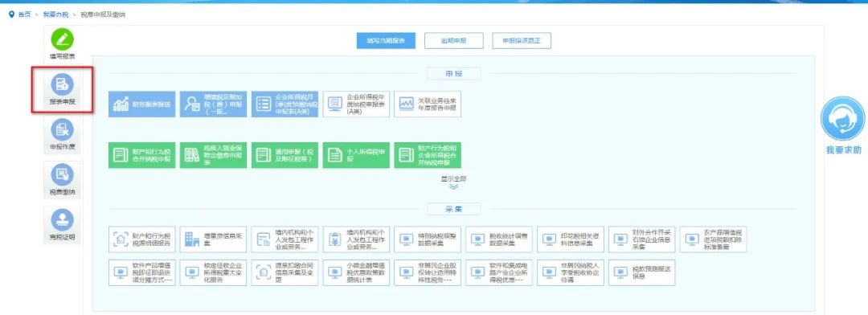Viewport: 868px width, 315px height.
Task: Open 税收统计调查数据采集 tile
Action: (499, 239)
